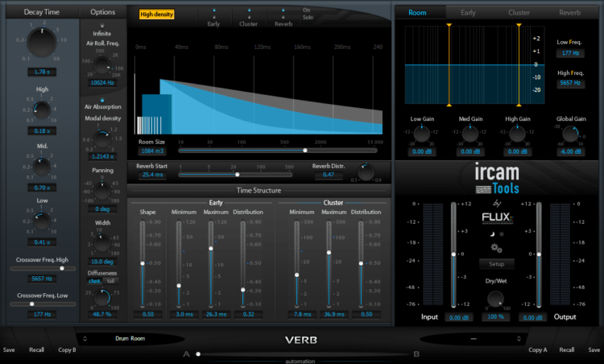Toggle the Infinite decay option

click(x=102, y=26)
